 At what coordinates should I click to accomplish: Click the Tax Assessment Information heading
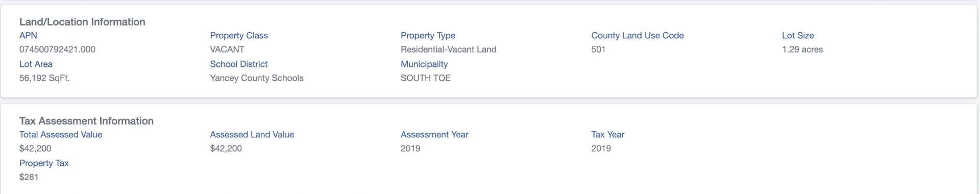pyautogui.click(x=86, y=121)
